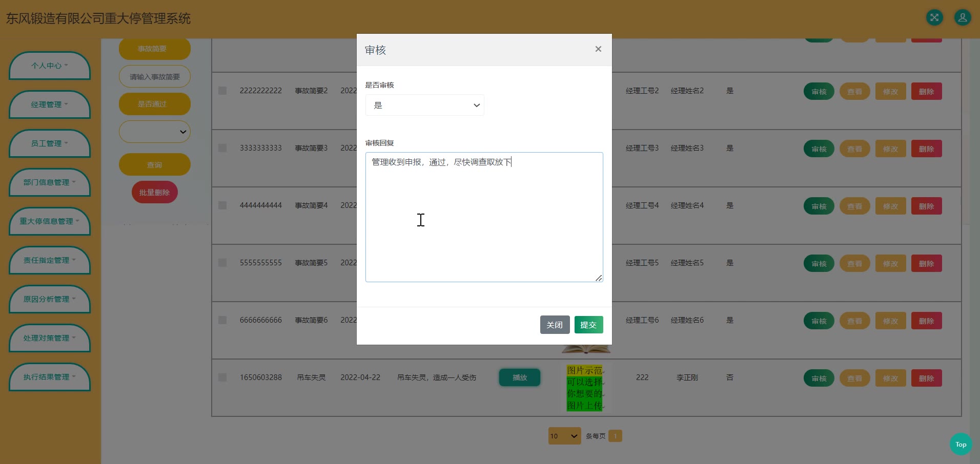Select the checkbox for row 4444444444
Viewport: 980px width, 464px height.
[x=222, y=205]
